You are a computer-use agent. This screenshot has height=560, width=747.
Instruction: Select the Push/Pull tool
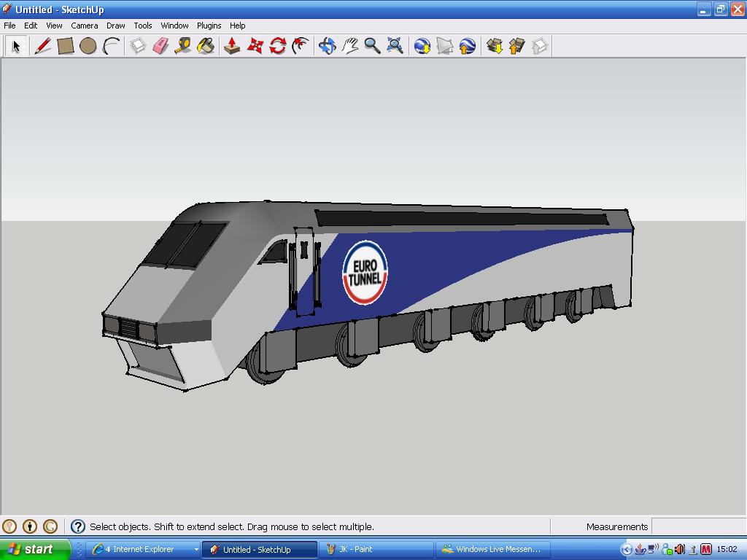[232, 46]
